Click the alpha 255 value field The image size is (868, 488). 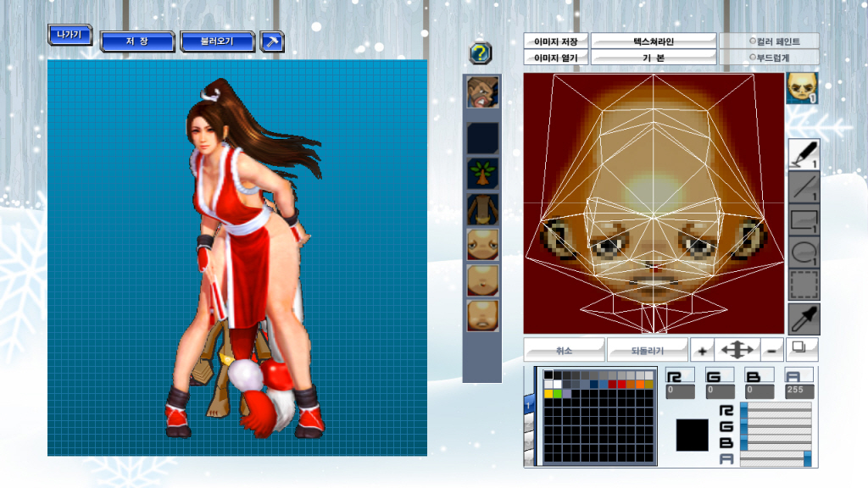coord(798,391)
